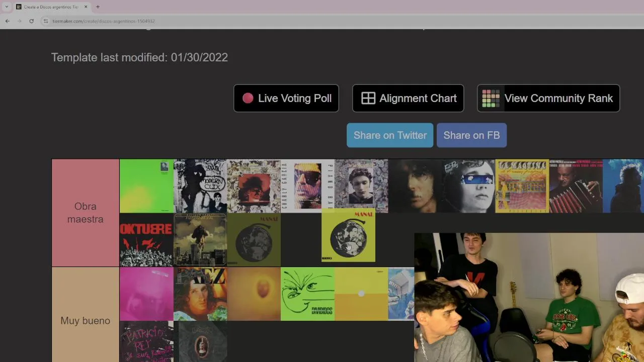Close the Discos argentinos tab
The height and width of the screenshot is (362, 644).
[86, 7]
